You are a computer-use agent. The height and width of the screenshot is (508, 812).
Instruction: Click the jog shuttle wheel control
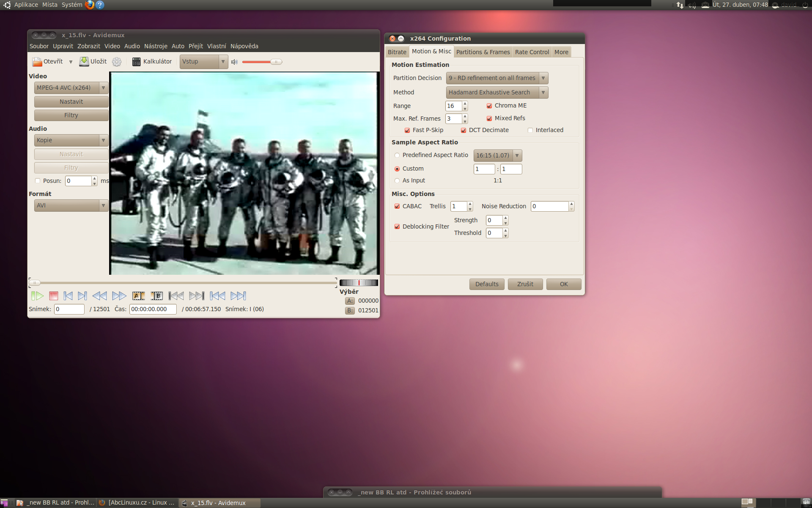[x=359, y=283]
